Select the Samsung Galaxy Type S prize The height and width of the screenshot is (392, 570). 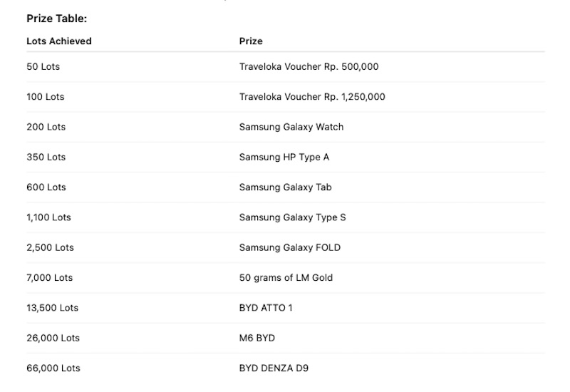coord(293,217)
